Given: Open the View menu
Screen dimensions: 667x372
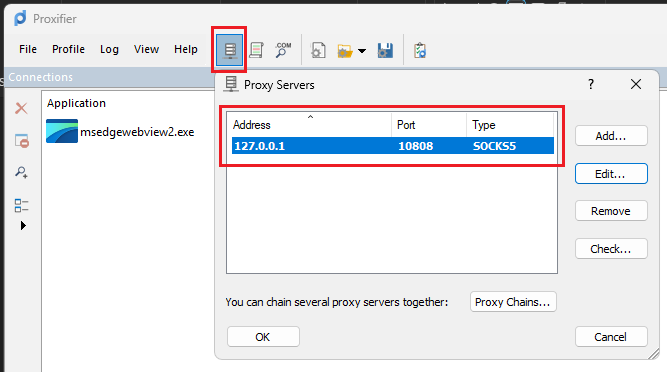Looking at the screenshot, I should (146, 49).
